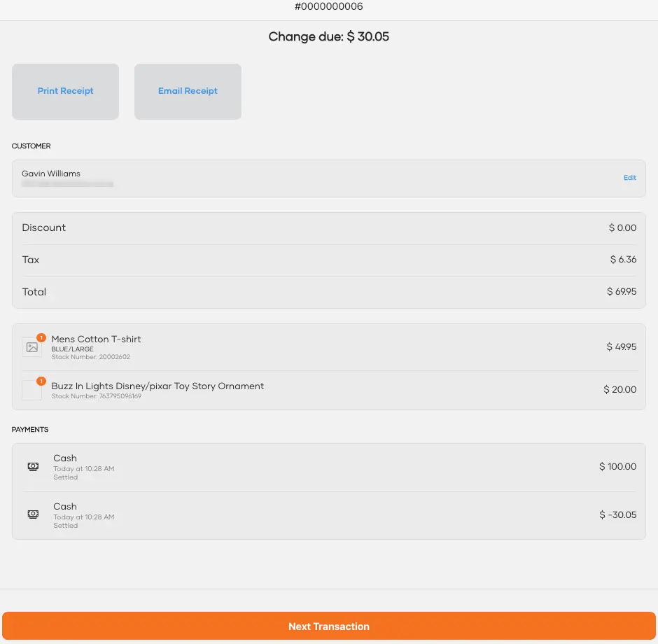Click the empty thumbnail of Buzz ornament
658x644 pixels.
tap(32, 390)
